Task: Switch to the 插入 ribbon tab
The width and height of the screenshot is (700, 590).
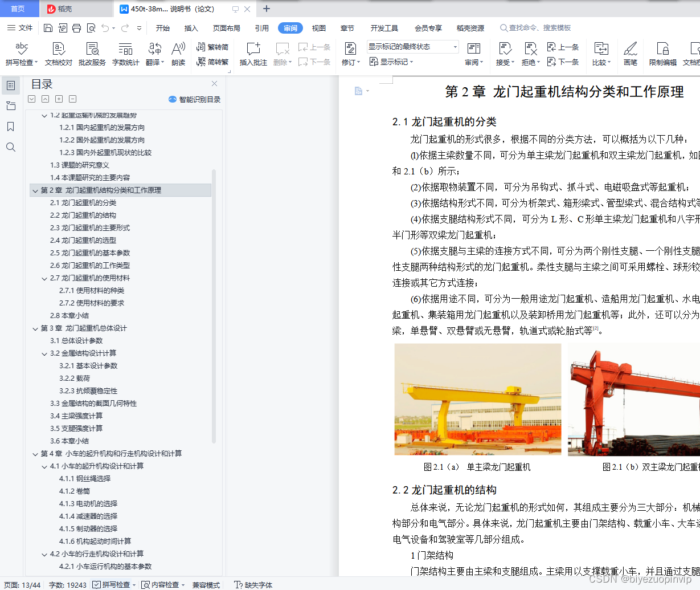Action: click(191, 28)
